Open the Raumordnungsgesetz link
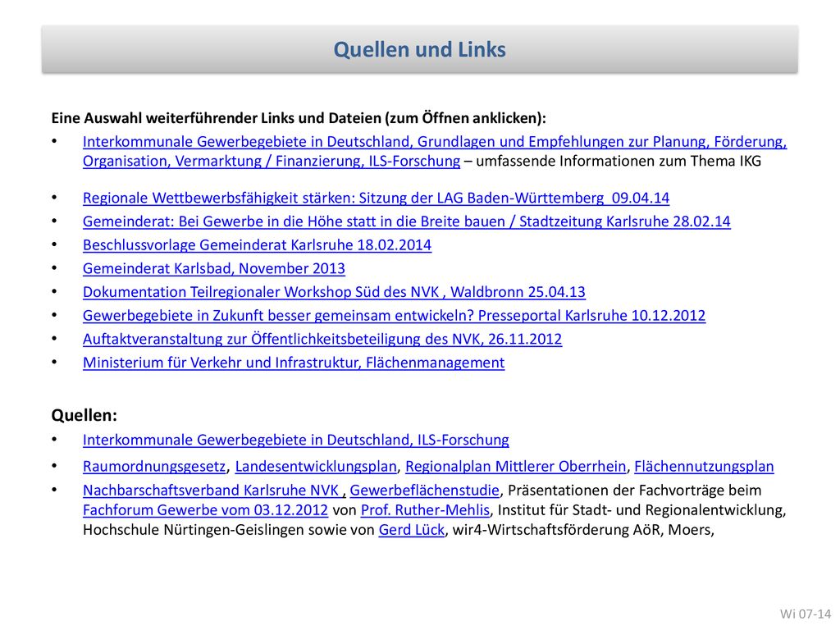Screen dimensions: 840x630 tap(154, 467)
